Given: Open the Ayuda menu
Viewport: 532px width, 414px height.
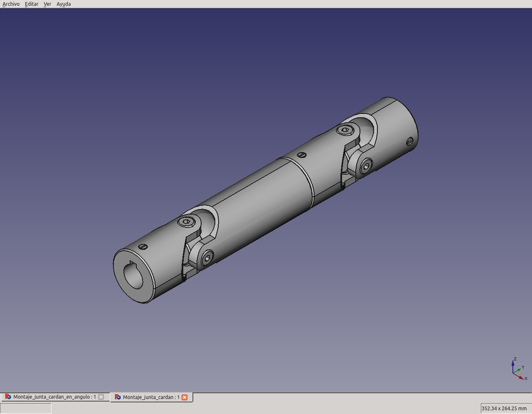Looking at the screenshot, I should point(64,4).
